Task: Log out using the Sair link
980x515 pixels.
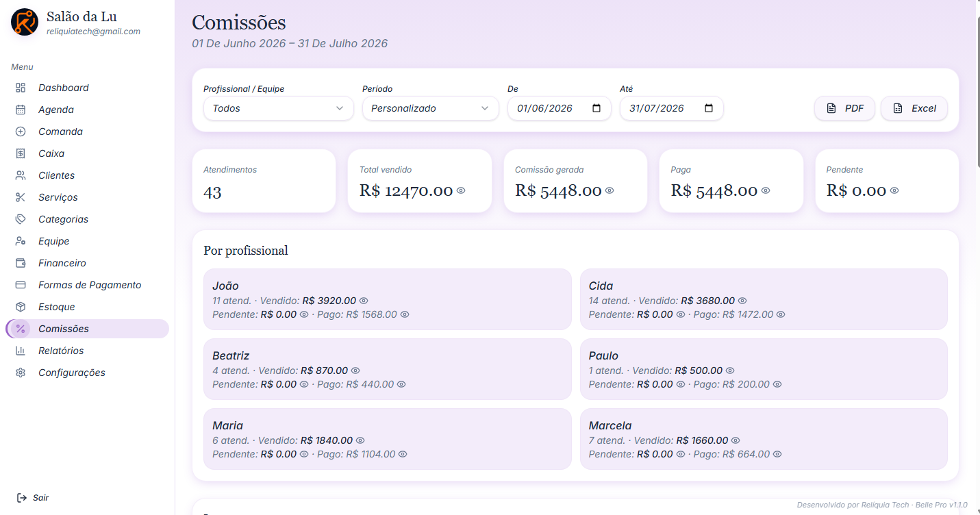Action: tap(33, 498)
